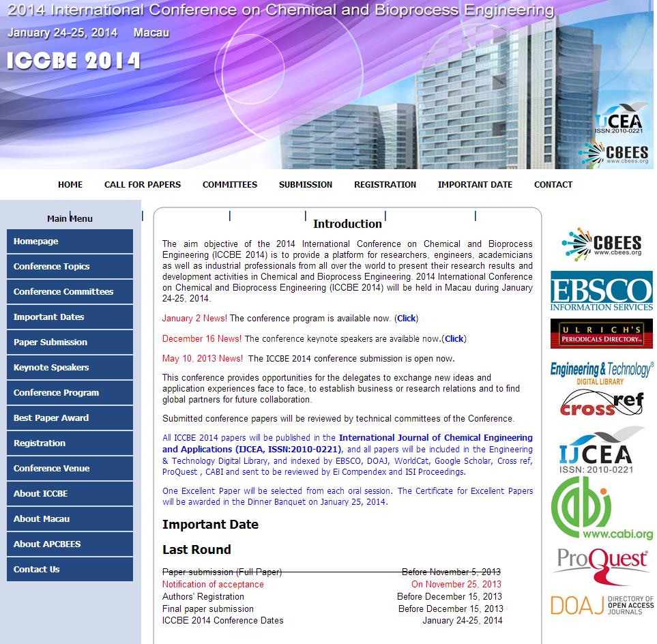The width and height of the screenshot is (657, 644).
Task: Click Contact Us sidebar button
Action: [x=70, y=570]
